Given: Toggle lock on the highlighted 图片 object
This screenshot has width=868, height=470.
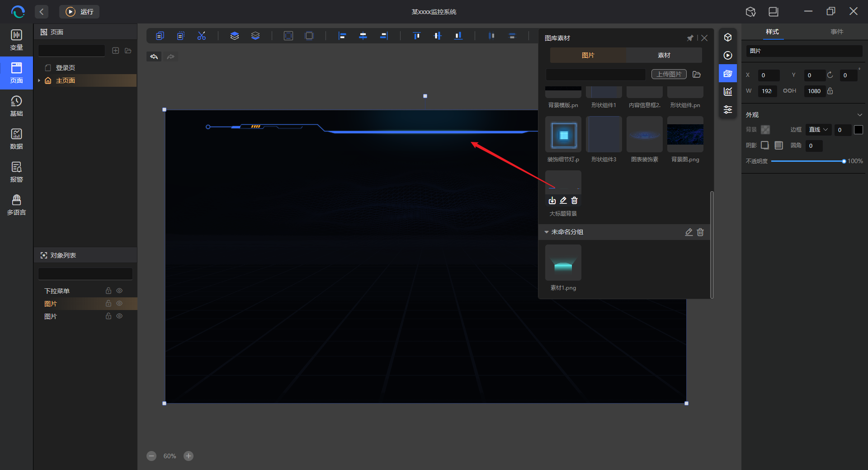Looking at the screenshot, I should coord(108,303).
